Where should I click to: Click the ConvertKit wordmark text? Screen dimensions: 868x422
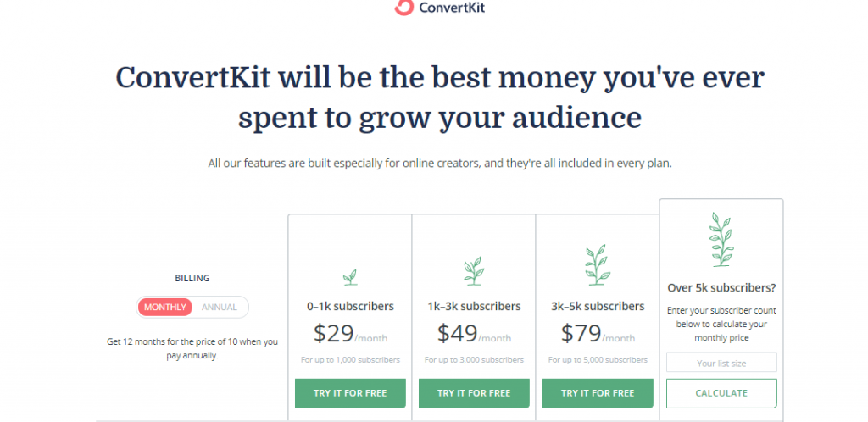click(x=452, y=7)
